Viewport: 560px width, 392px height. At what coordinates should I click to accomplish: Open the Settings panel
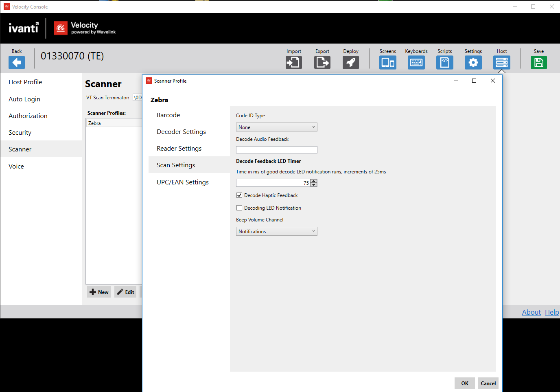[x=473, y=62]
